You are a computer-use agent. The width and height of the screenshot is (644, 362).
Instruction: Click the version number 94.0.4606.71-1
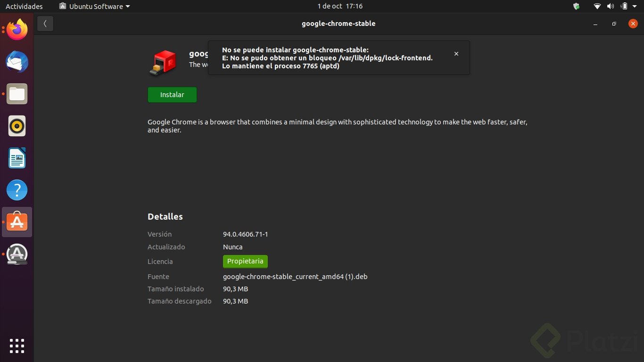click(x=245, y=234)
